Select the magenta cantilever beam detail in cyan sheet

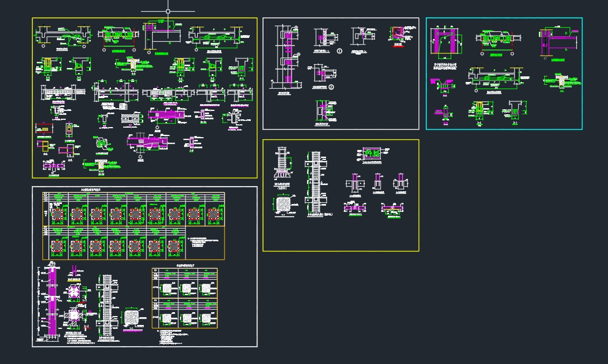[559, 43]
